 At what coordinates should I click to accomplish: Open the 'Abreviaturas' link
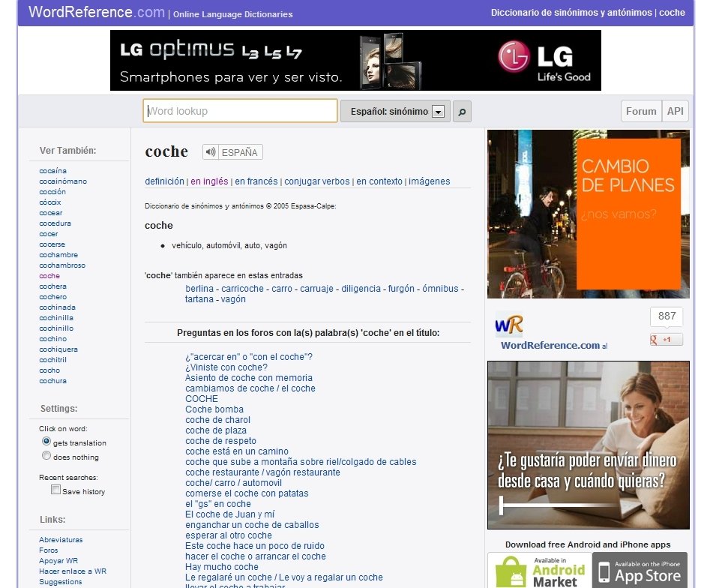(61, 540)
